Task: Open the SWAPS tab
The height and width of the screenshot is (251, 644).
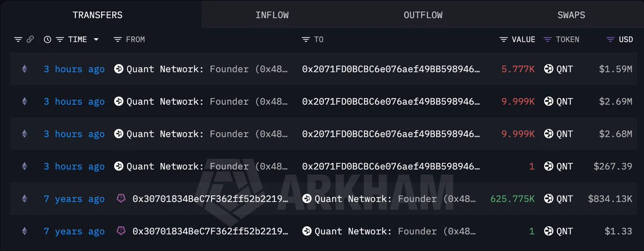Action: click(571, 15)
